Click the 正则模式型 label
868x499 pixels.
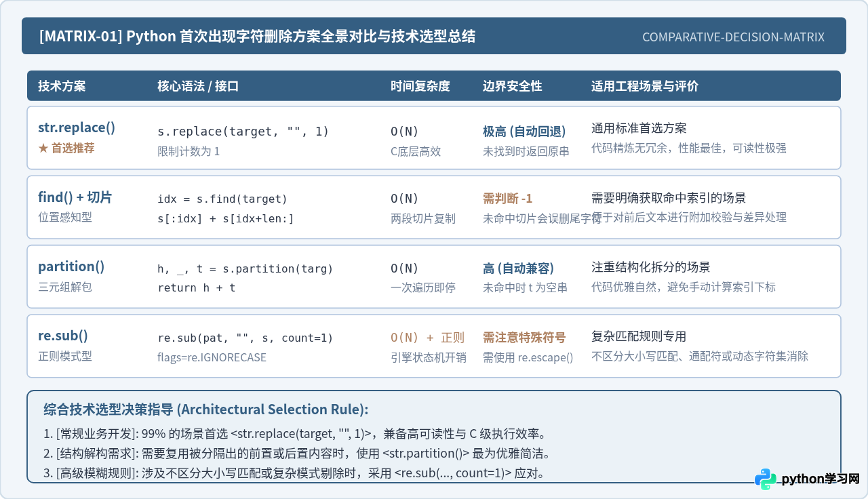[65, 356]
